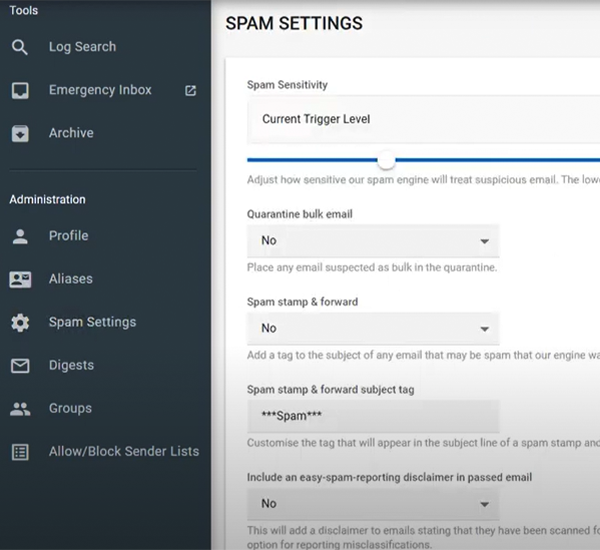600x550 pixels.
Task: Click the SPAM SETTINGS page heading
Action: point(294,23)
